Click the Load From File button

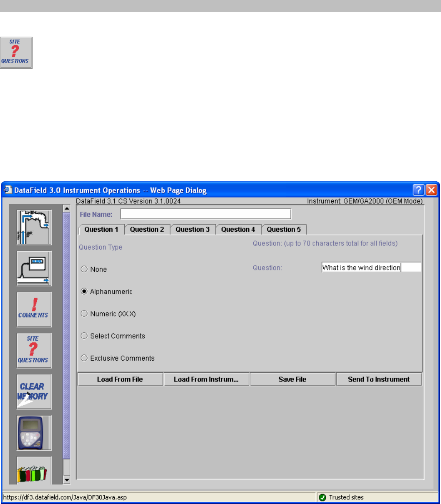(120, 379)
